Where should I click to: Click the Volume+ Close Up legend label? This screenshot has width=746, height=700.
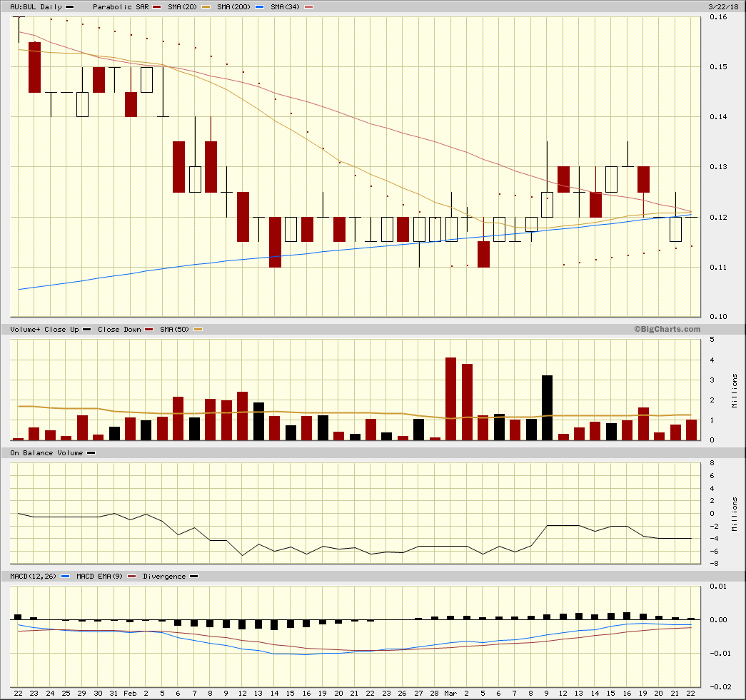pyautogui.click(x=44, y=330)
